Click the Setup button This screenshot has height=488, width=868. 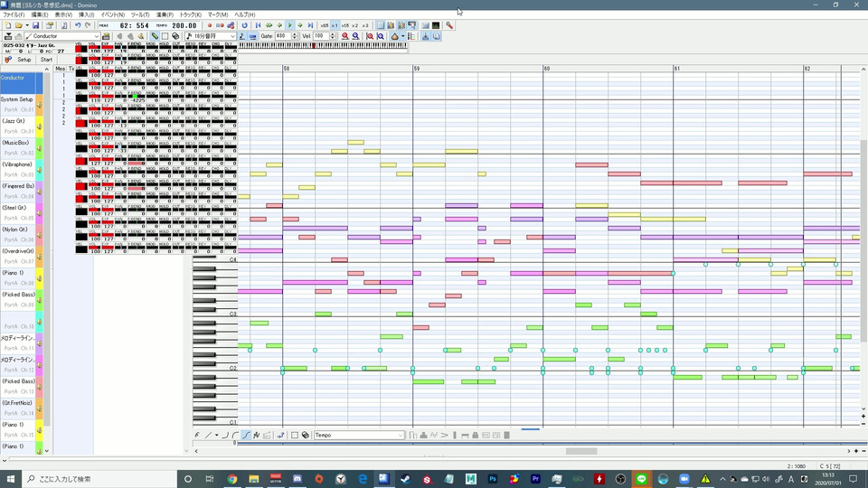pos(24,60)
